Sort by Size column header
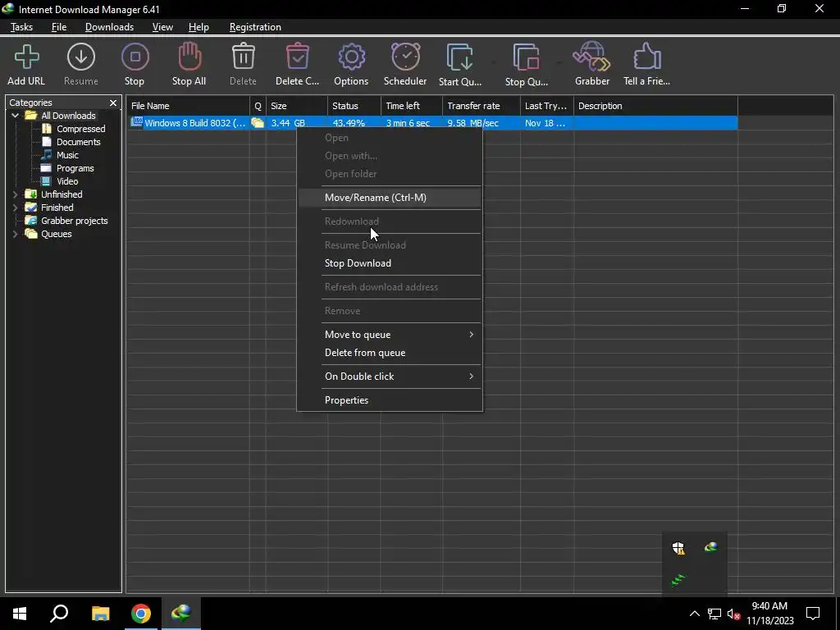Viewport: 840px width, 630px height. pyautogui.click(x=297, y=106)
